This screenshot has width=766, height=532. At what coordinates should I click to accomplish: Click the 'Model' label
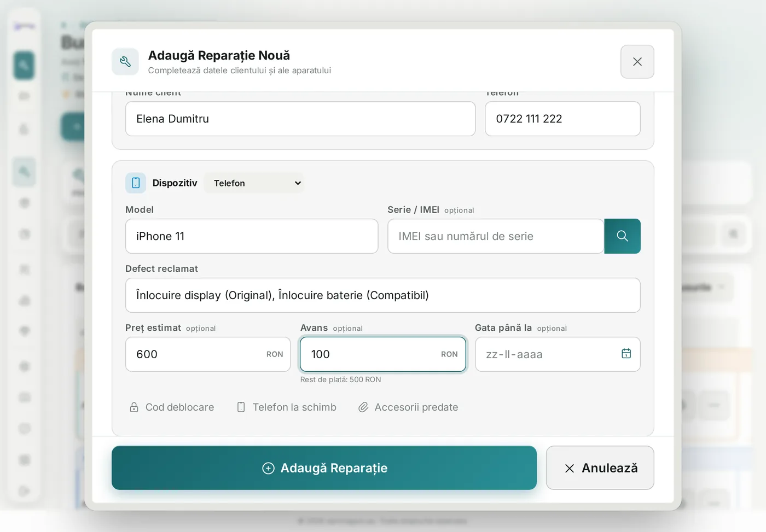tap(140, 209)
